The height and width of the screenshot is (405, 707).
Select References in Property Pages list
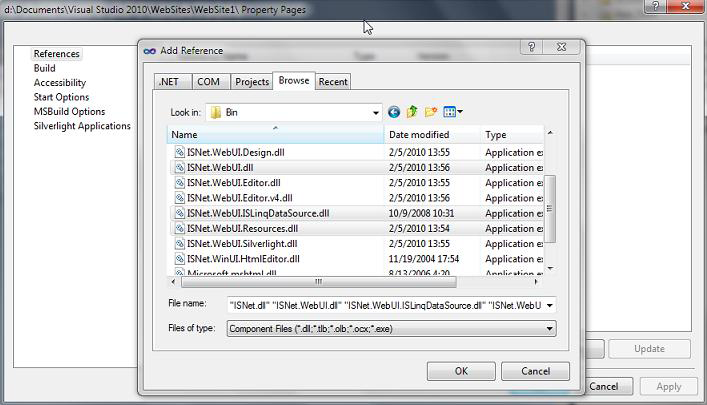coord(56,54)
